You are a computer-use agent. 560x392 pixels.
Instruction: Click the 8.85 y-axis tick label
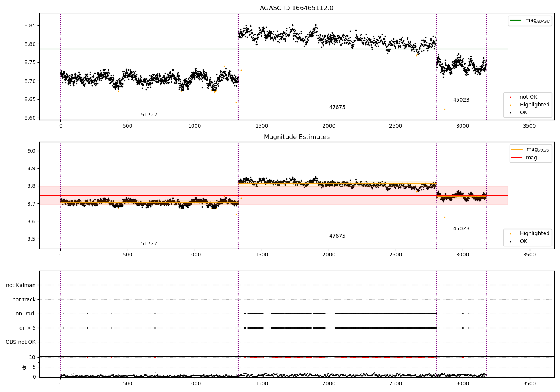click(x=30, y=26)
